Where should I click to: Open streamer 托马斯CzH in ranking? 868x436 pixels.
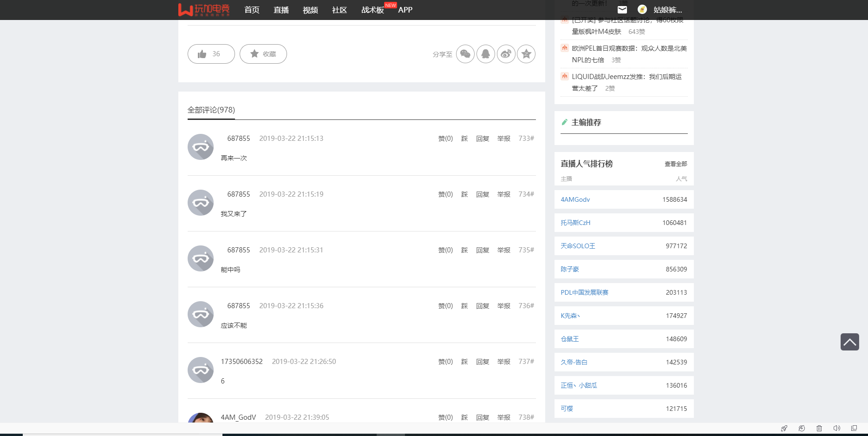point(575,223)
